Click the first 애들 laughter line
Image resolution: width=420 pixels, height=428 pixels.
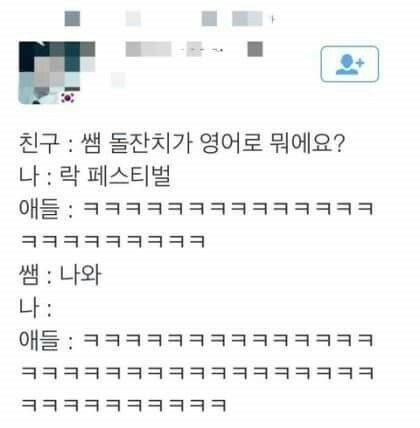[196, 209]
